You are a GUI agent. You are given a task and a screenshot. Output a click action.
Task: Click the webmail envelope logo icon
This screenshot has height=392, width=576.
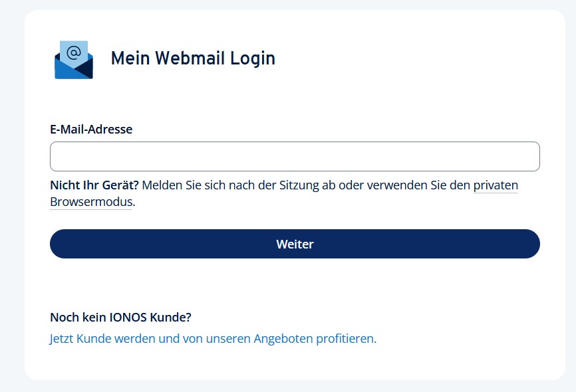[74, 59]
